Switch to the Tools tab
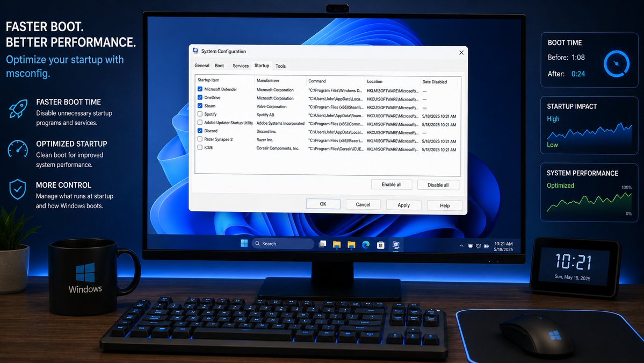The image size is (644, 363). [280, 66]
